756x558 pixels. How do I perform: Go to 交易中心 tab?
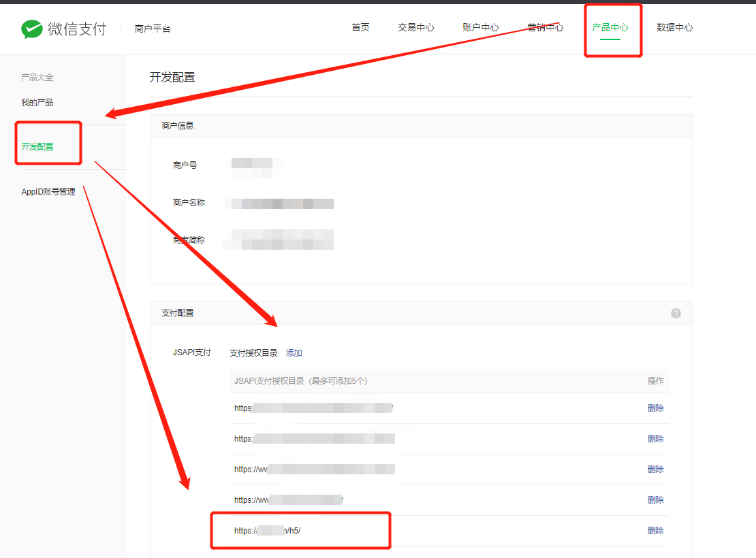(x=416, y=28)
